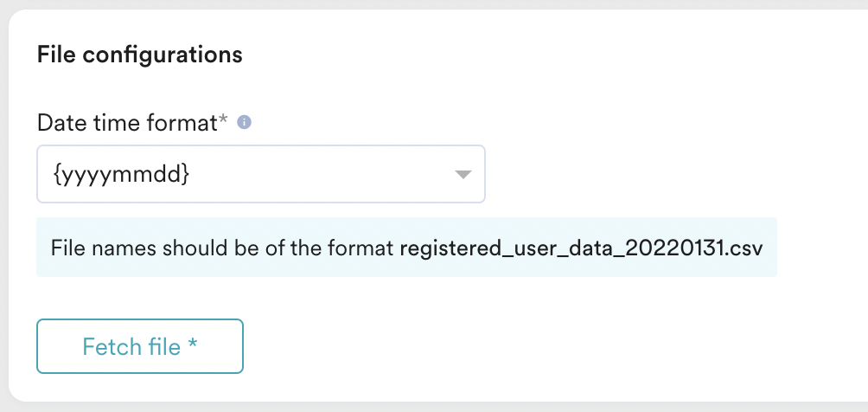The height and width of the screenshot is (412, 868).
Task: Click the gray dropdown arrow triangle
Action: click(x=463, y=175)
